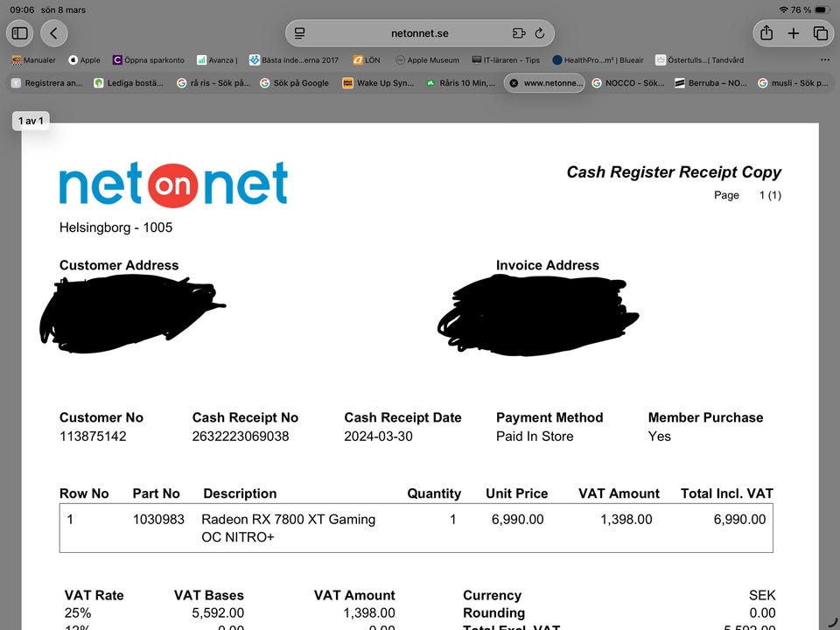Switch to the Wake Up Syn... tab

(378, 83)
